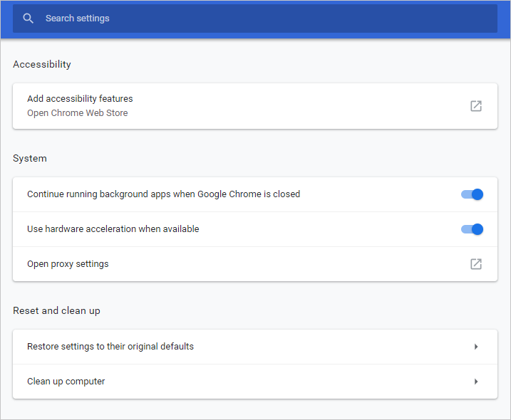Click the Use hardware acceleration label text
This screenshot has height=420, width=511.
pos(113,229)
